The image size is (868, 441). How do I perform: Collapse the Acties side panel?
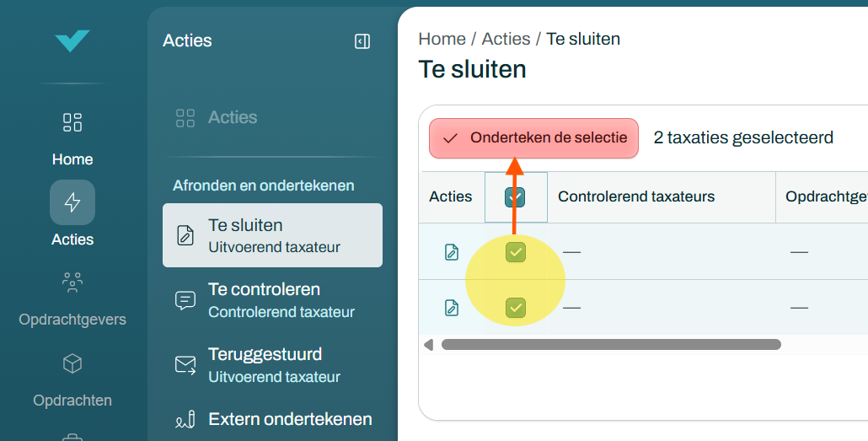362,41
